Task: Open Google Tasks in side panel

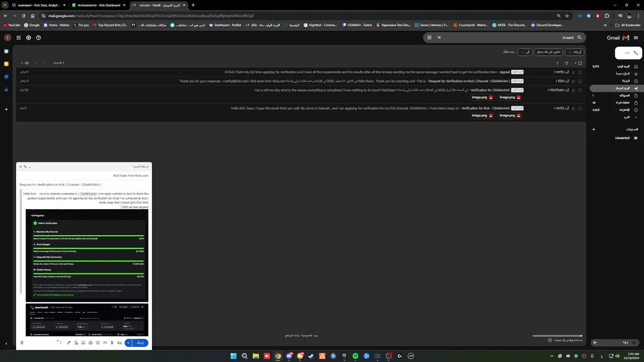Action: pyautogui.click(x=6, y=76)
